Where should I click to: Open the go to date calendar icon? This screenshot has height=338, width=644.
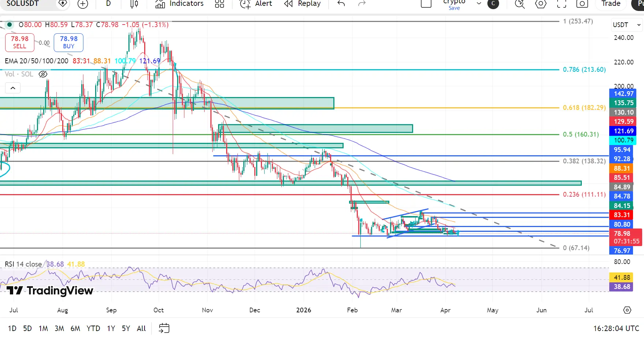(164, 328)
